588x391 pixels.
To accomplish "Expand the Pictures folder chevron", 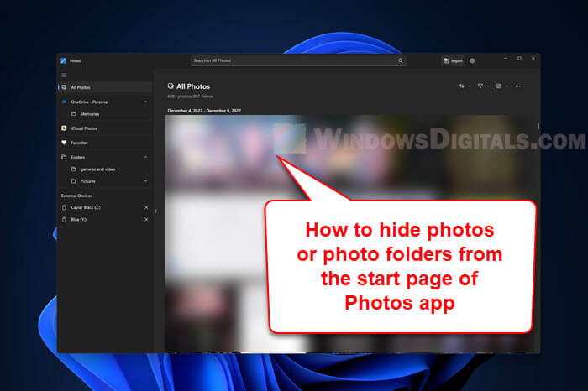I will pos(145,181).
